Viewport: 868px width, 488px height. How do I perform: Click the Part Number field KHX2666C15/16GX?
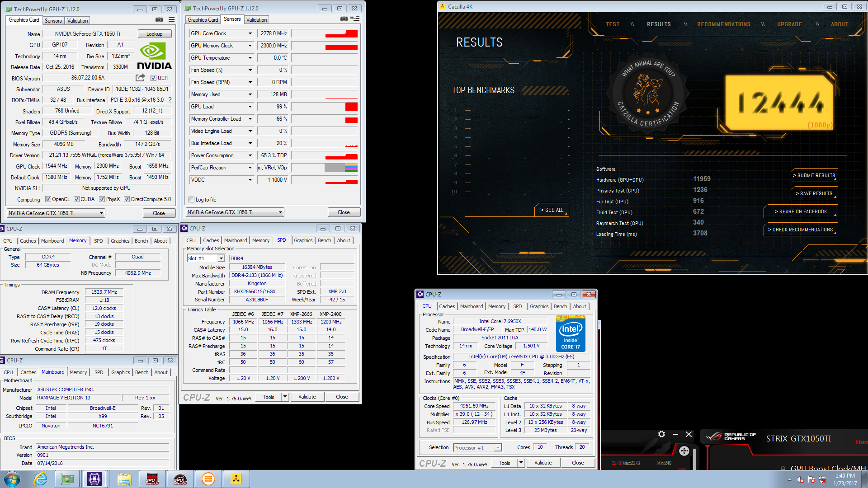tap(258, 292)
